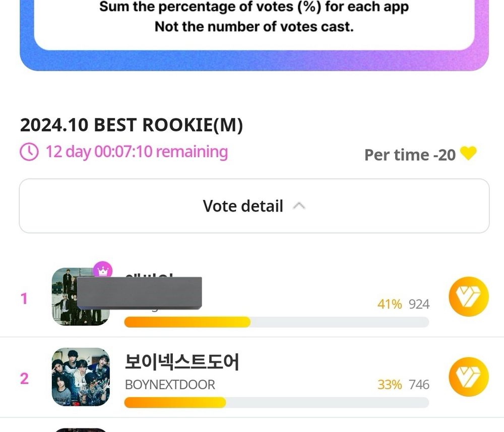This screenshot has width=504, height=432.
Task: Open the BOYNEXTDOOR group photo thumbnail
Action: (x=81, y=377)
